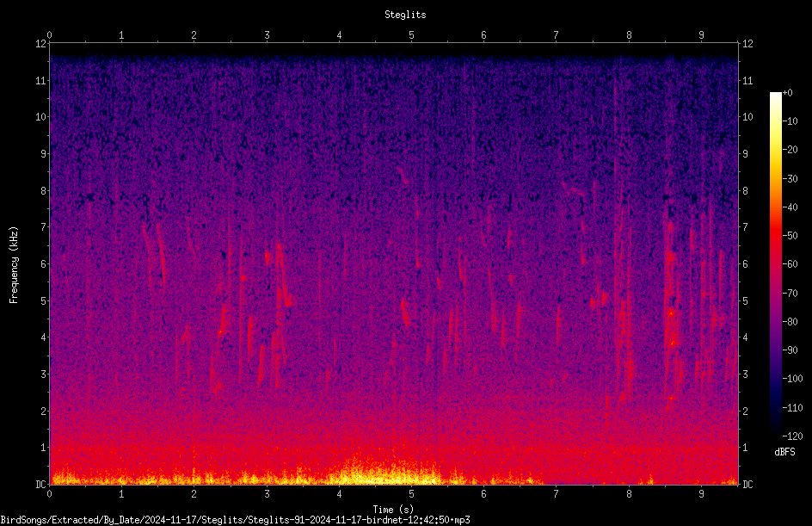Click the Steglits title at top
The width and height of the screenshot is (812, 526).
click(x=405, y=15)
